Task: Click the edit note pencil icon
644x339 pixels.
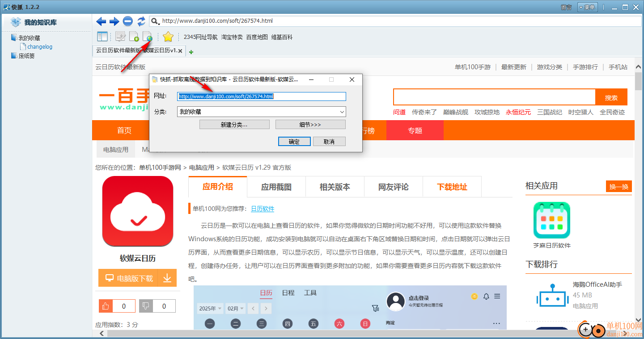Action: pos(120,37)
